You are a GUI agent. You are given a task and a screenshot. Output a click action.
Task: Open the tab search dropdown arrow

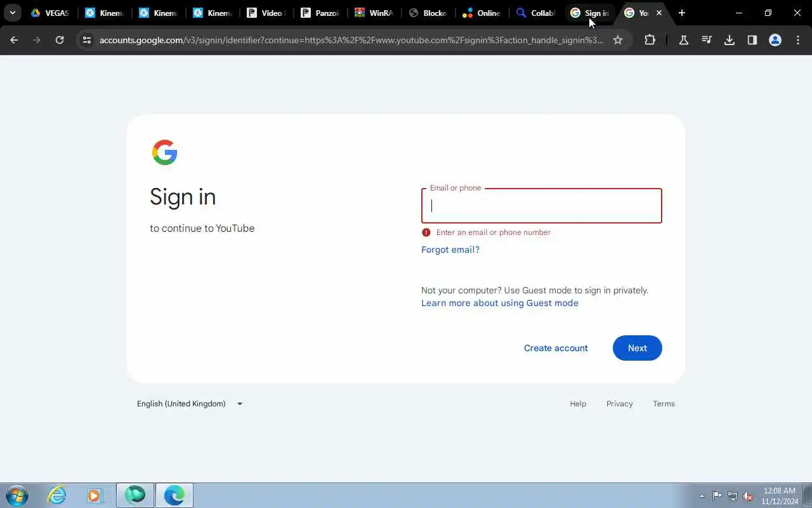point(13,13)
